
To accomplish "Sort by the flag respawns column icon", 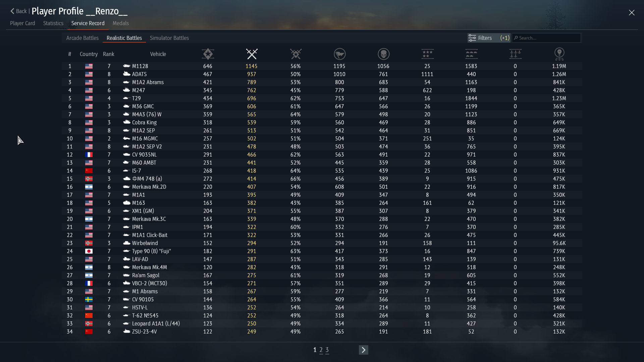I will pos(339,54).
